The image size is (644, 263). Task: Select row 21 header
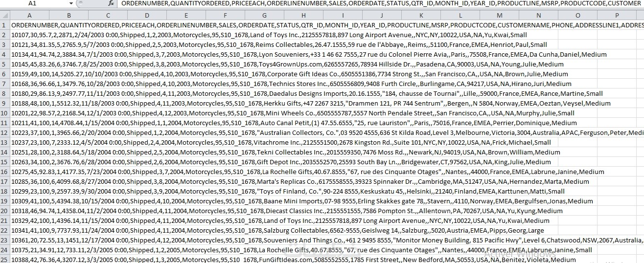[5, 220]
